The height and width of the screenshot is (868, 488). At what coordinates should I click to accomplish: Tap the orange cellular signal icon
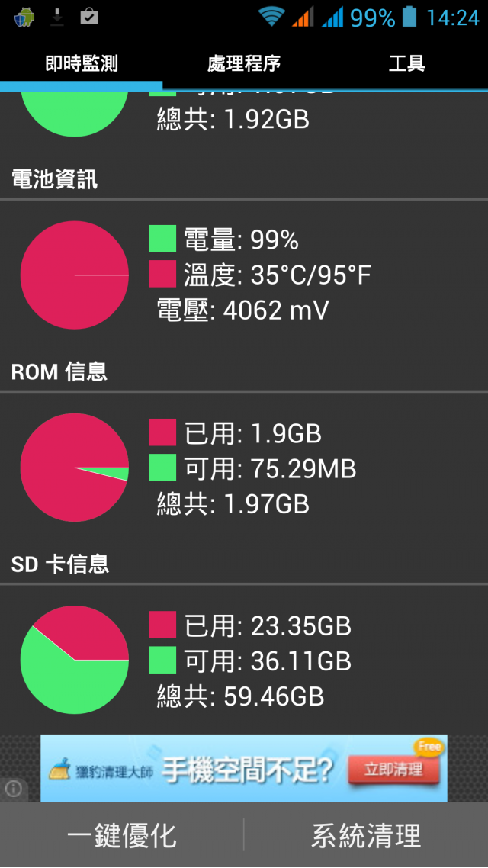click(303, 17)
